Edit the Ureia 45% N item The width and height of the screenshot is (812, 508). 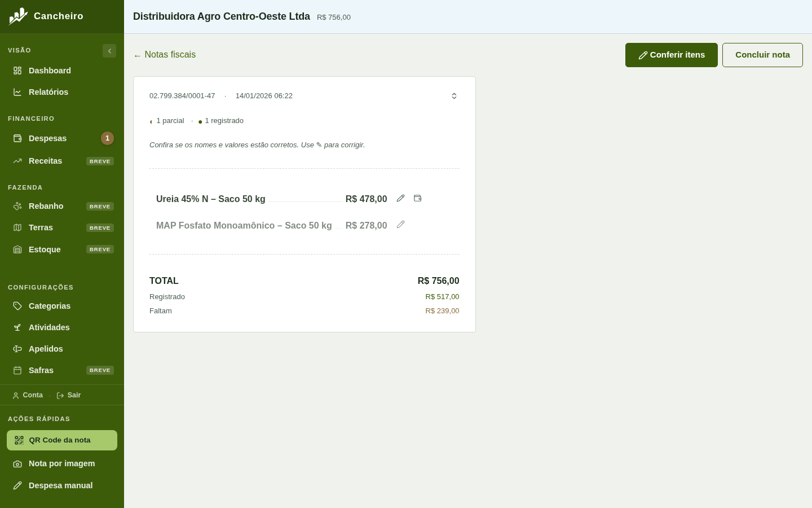point(401,198)
